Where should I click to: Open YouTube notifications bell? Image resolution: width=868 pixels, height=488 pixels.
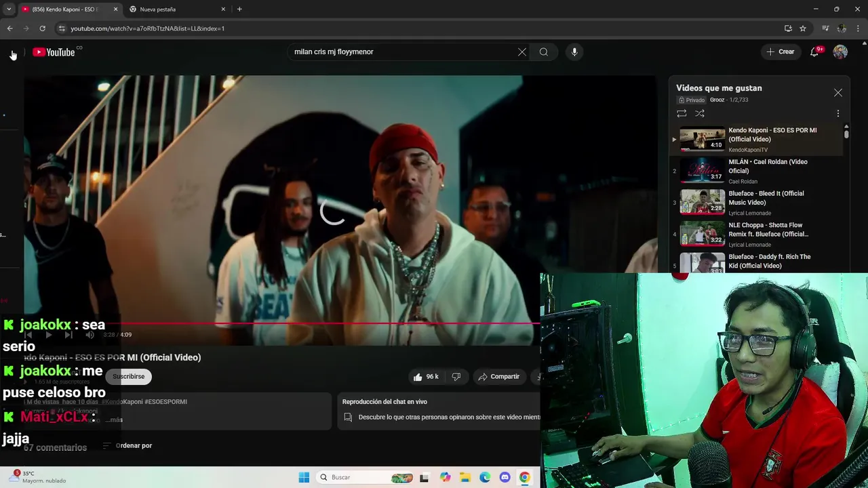tap(815, 52)
